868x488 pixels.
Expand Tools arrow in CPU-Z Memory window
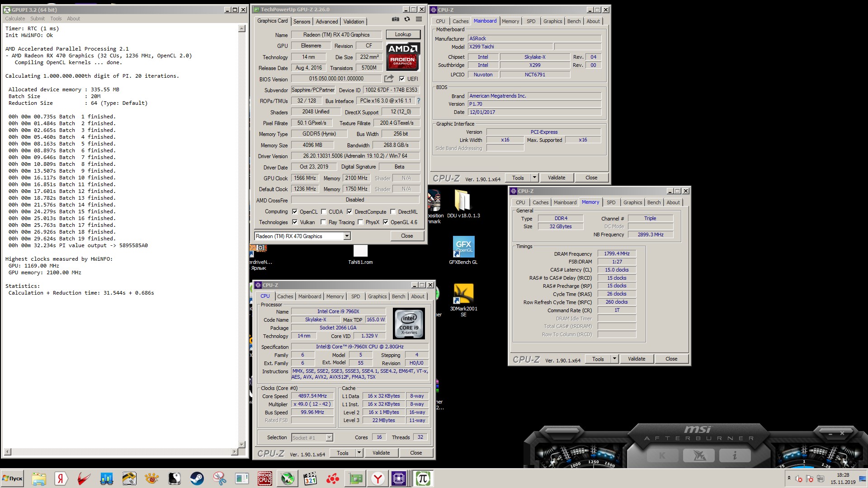[614, 359]
